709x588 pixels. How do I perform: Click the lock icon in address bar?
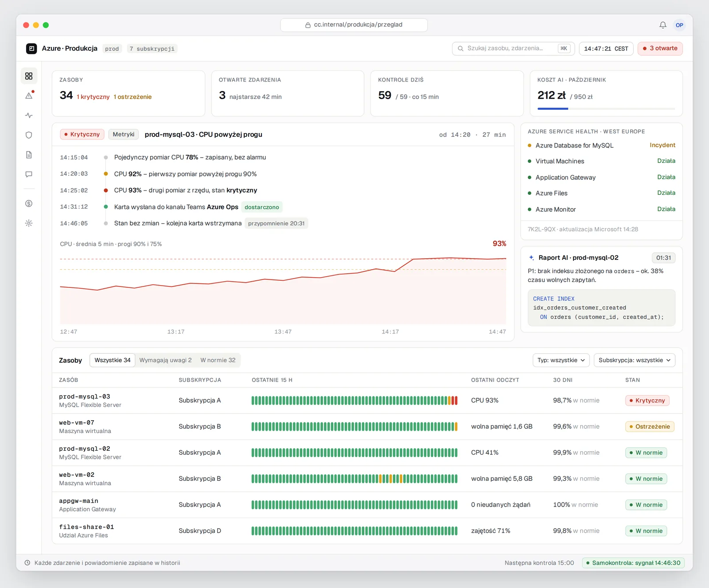[308, 25]
